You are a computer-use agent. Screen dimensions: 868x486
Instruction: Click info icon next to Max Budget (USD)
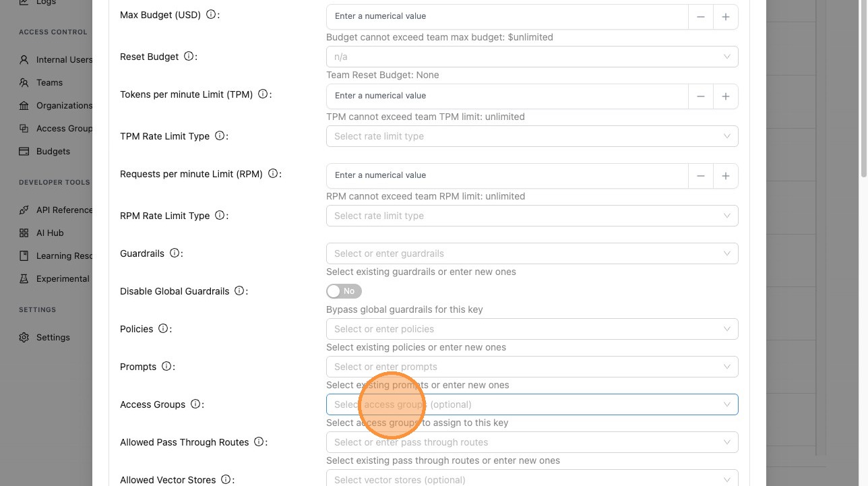211,14
